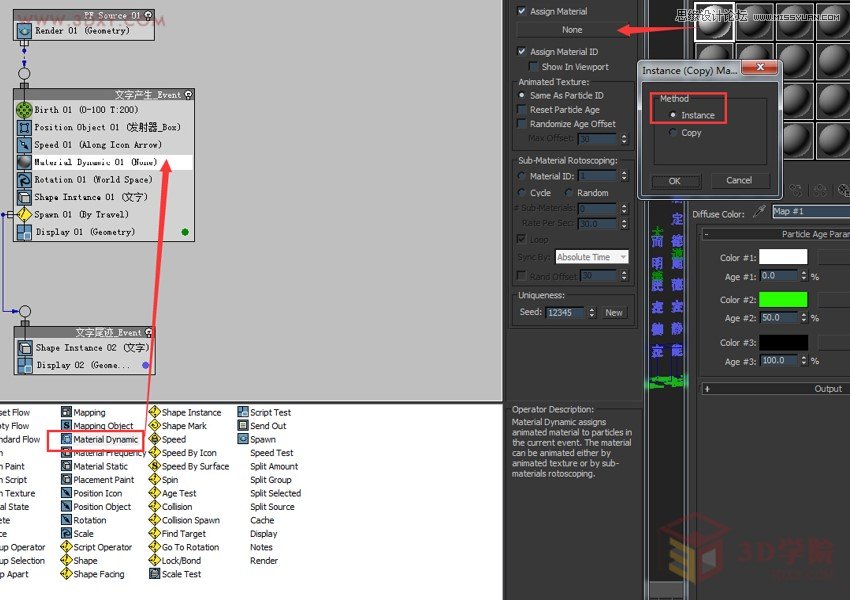
Task: Expand the Output rollout
Action: click(707, 389)
